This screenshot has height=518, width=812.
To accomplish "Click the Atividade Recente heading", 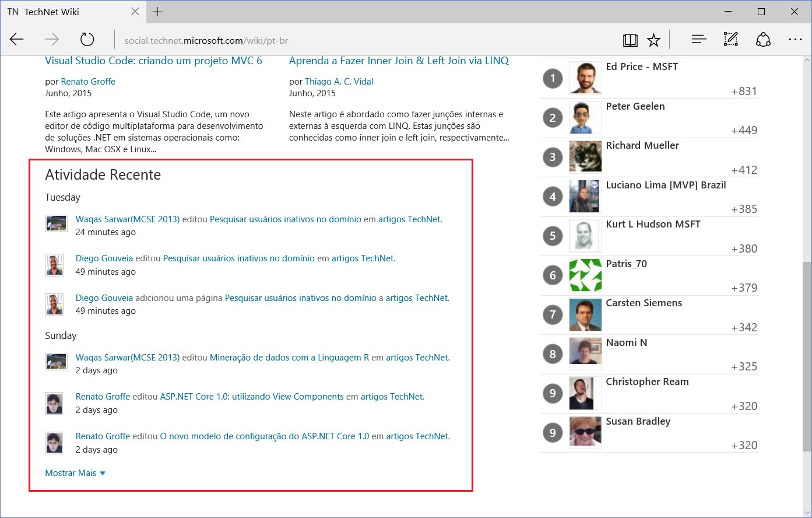I will point(103,175).
